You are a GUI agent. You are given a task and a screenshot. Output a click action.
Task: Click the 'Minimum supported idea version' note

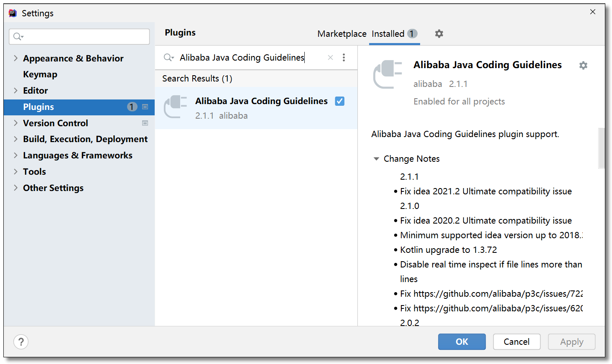click(x=491, y=235)
